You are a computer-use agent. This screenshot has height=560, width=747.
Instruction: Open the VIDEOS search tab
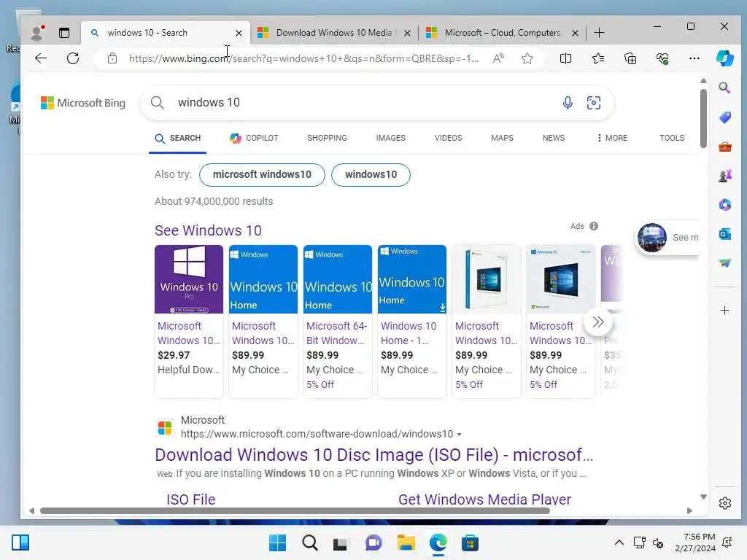[x=448, y=138]
